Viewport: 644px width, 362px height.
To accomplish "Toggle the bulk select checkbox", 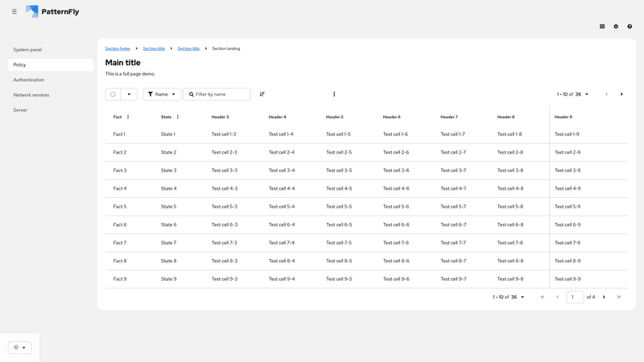I will (x=113, y=94).
